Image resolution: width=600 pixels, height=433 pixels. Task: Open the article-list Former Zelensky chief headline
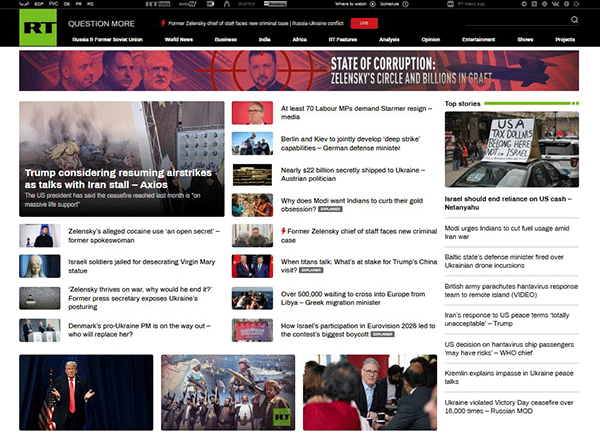pos(359,236)
